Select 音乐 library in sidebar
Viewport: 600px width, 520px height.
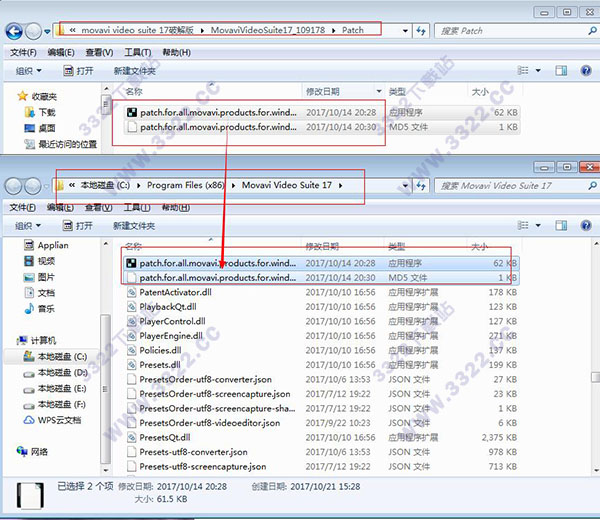(40, 308)
